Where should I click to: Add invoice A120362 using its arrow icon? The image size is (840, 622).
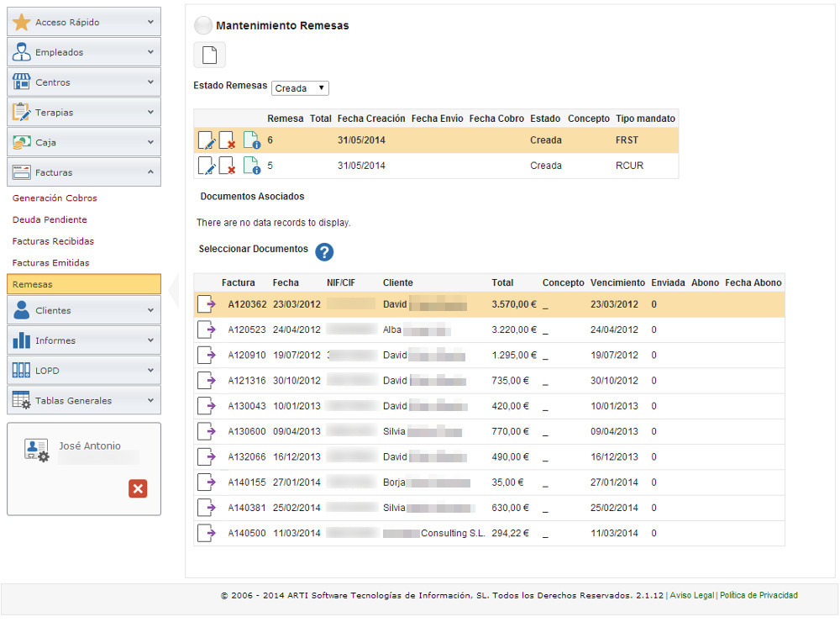tap(207, 304)
